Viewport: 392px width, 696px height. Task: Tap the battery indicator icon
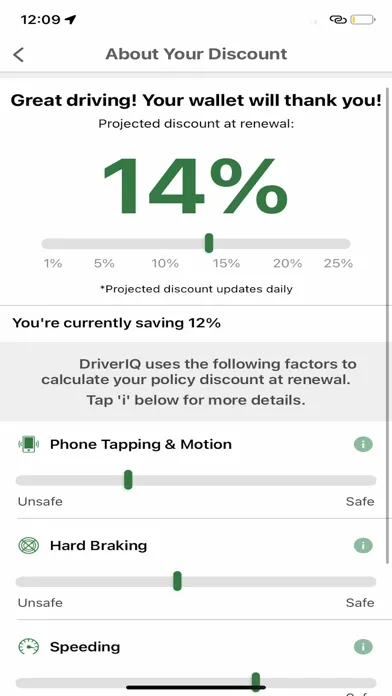[363, 20]
